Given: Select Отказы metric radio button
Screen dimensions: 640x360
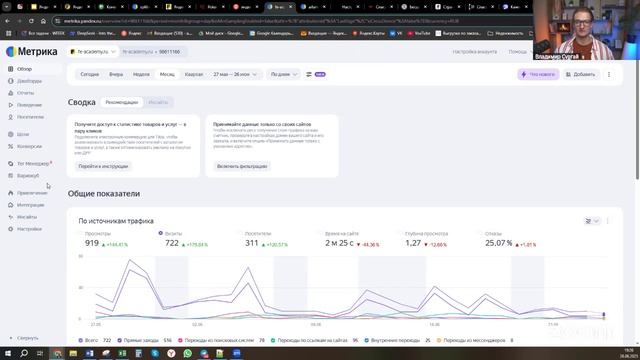Looking at the screenshot, I should [481, 233].
